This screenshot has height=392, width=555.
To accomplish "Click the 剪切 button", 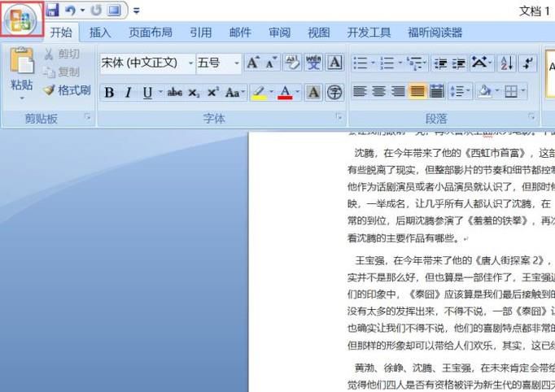I will [x=62, y=54].
